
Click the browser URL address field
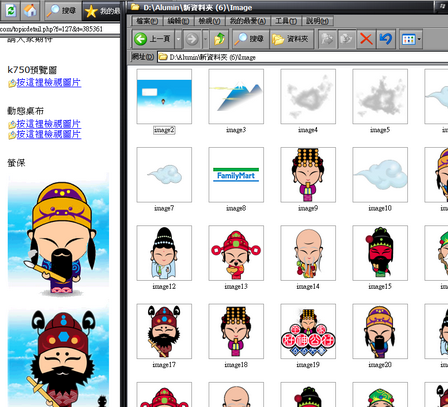[x=59, y=29]
